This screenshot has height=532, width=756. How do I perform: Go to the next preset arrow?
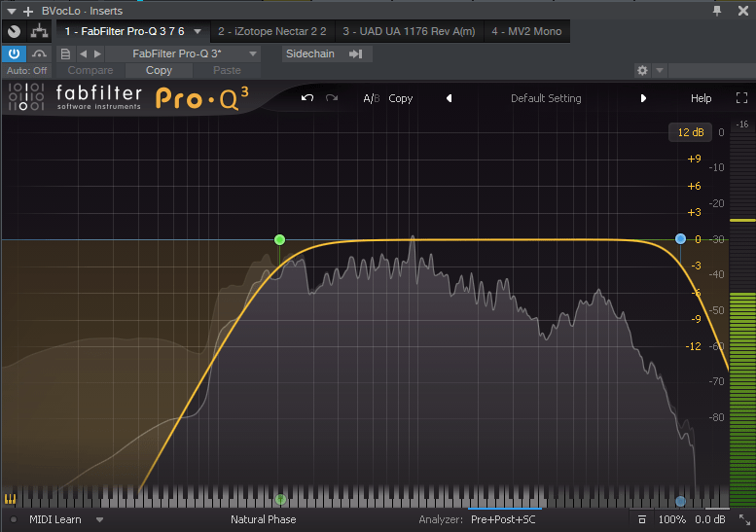[x=643, y=98]
